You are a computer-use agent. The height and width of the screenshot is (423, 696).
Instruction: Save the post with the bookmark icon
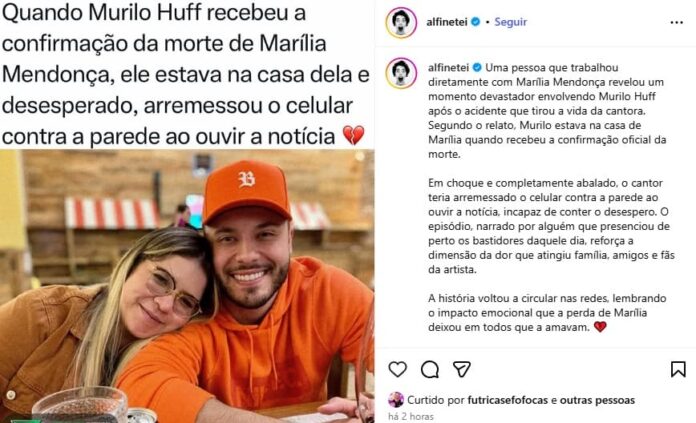[678, 369]
